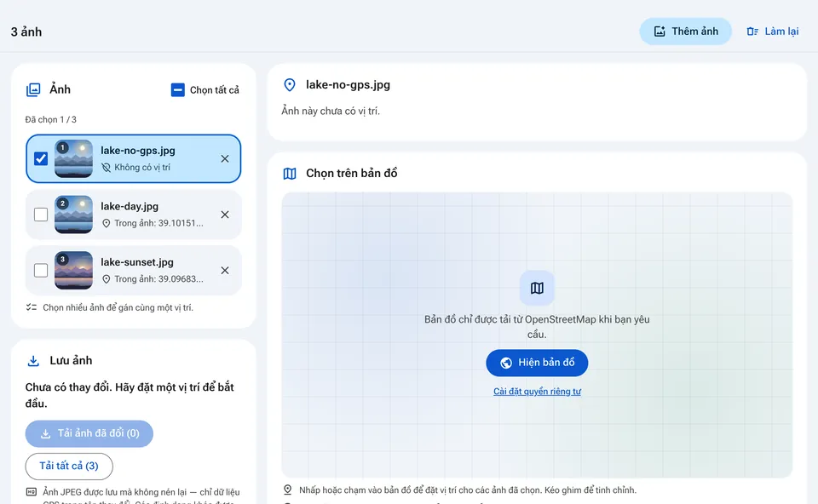Select the lake-day.jpg thumbnail

73,215
